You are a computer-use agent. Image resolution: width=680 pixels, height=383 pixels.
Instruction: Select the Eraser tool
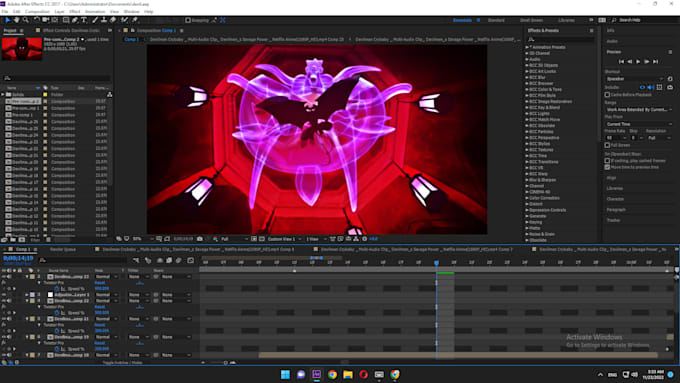[113, 20]
